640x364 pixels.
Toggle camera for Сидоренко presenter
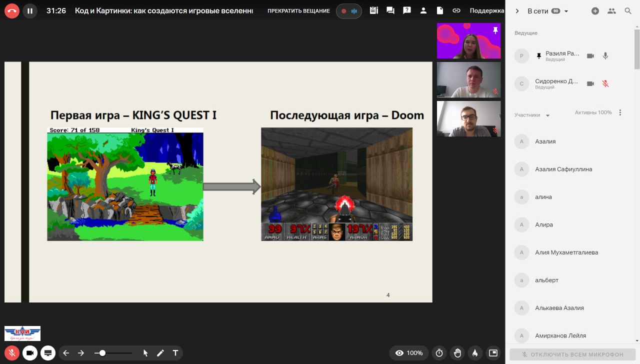(x=590, y=83)
